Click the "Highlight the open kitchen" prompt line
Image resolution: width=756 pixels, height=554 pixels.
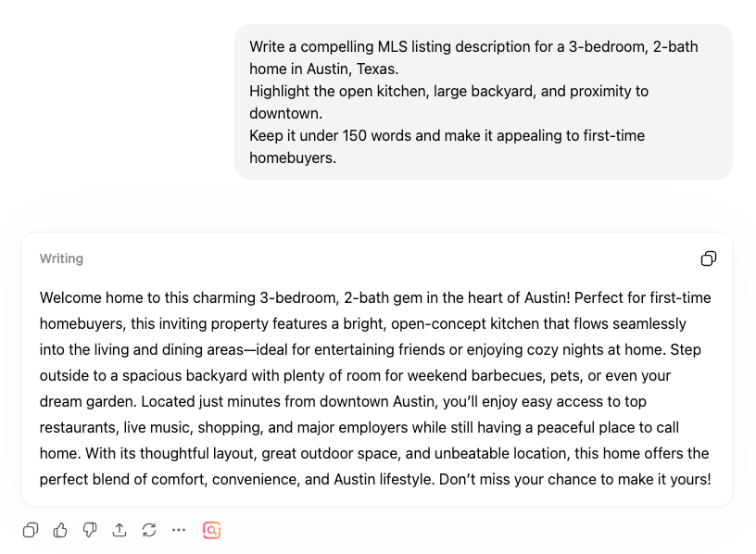[448, 91]
